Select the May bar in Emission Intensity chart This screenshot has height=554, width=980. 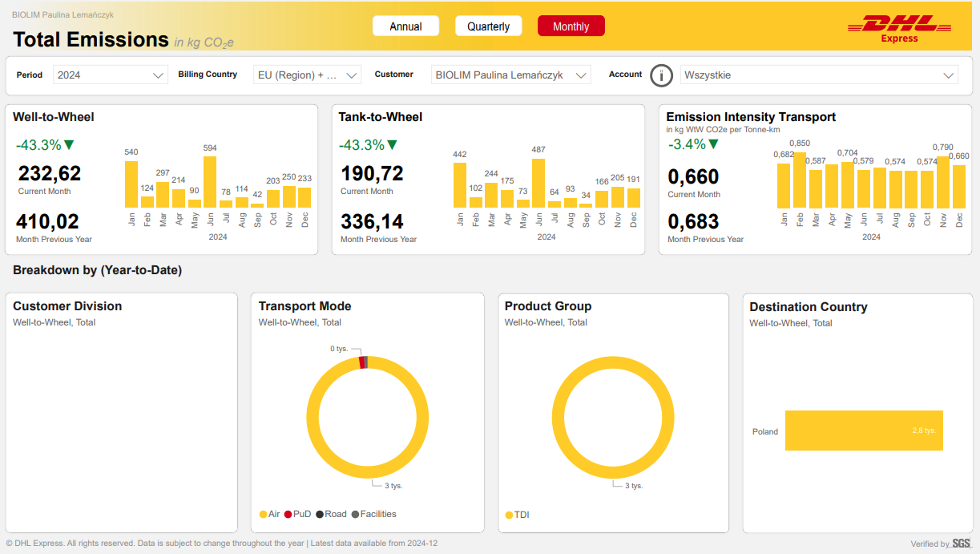tap(848, 185)
